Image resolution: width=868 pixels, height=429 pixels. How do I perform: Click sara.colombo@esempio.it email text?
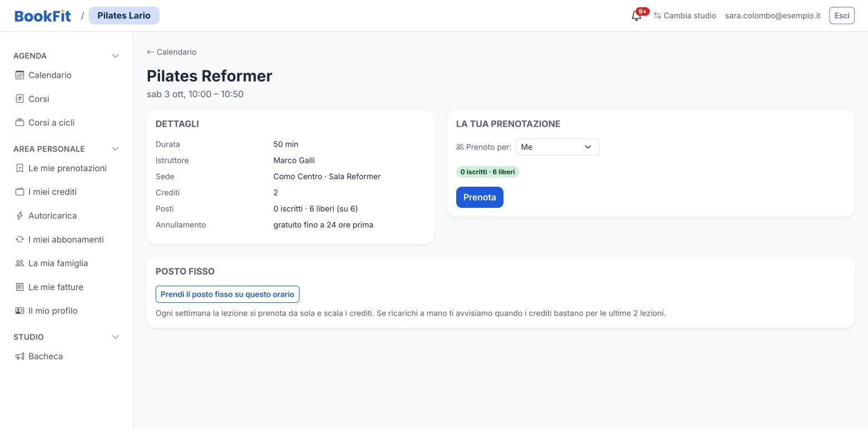tap(772, 16)
